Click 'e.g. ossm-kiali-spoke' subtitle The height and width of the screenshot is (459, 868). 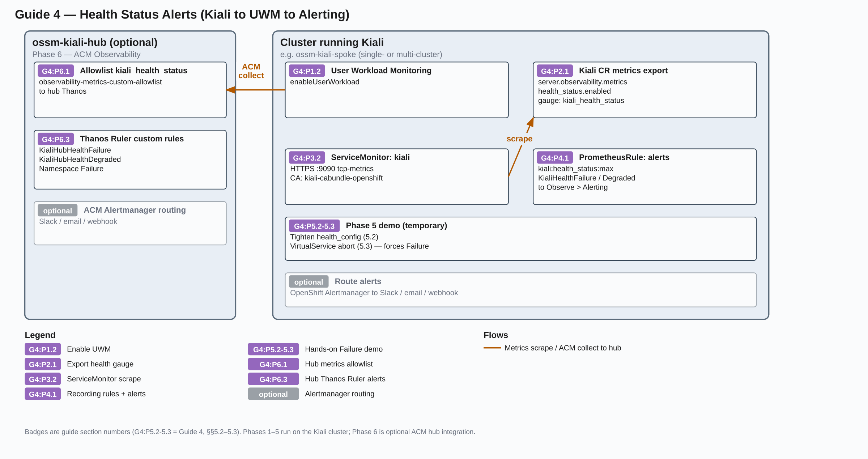(361, 55)
